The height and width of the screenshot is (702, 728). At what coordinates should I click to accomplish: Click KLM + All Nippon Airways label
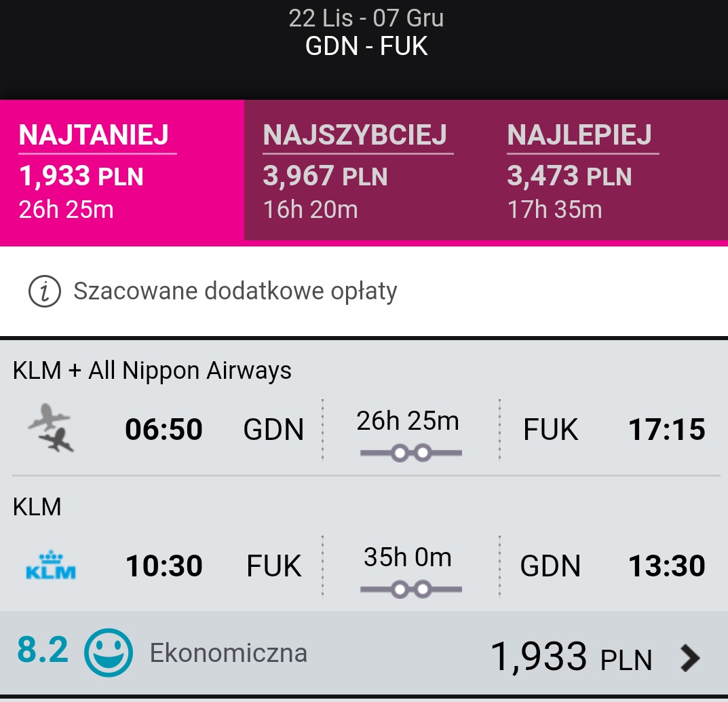pos(152,371)
